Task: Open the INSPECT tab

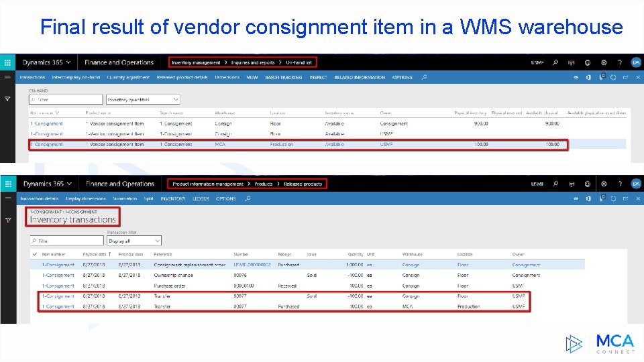Action: tap(318, 77)
